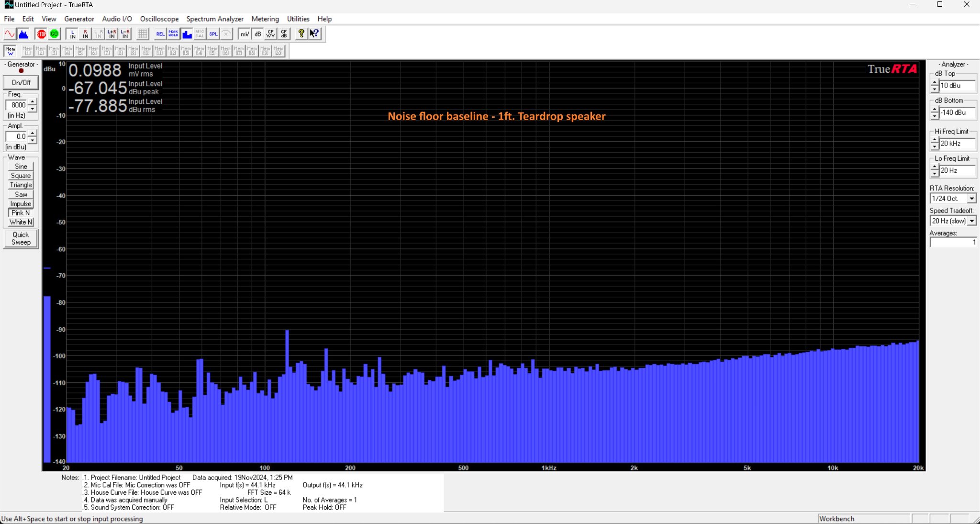Open the Spectrum Analyzer menu

[x=215, y=19]
